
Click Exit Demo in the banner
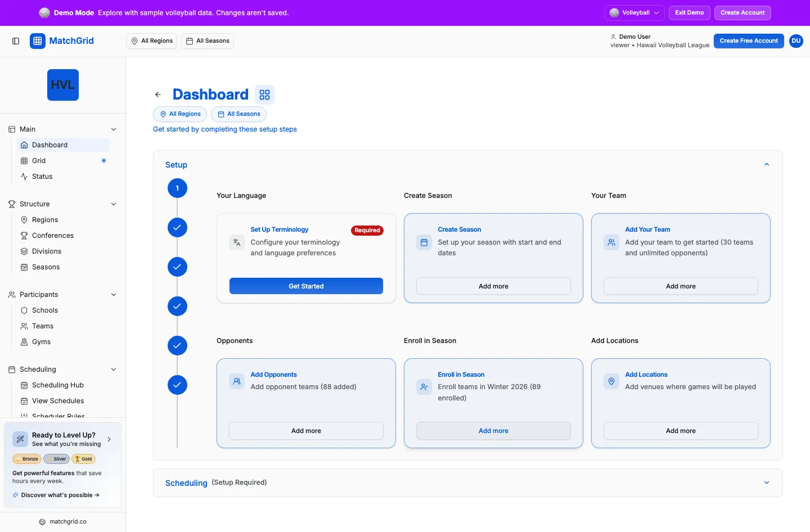pos(689,12)
